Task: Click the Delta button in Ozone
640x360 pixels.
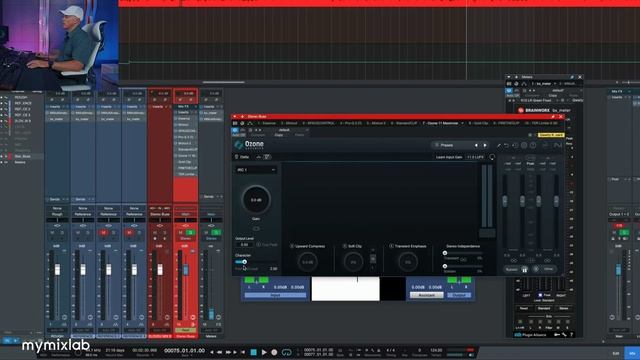Action: point(242,157)
